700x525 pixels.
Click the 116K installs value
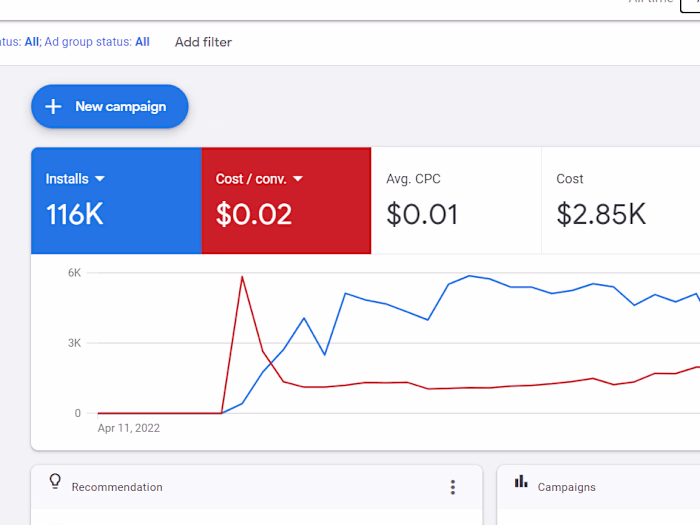pos(75,214)
